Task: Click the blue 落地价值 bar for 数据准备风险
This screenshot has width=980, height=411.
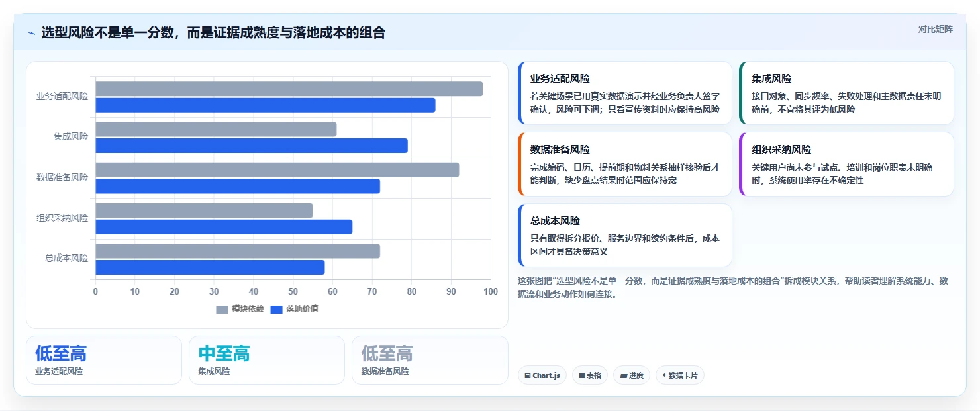Action: 238,186
